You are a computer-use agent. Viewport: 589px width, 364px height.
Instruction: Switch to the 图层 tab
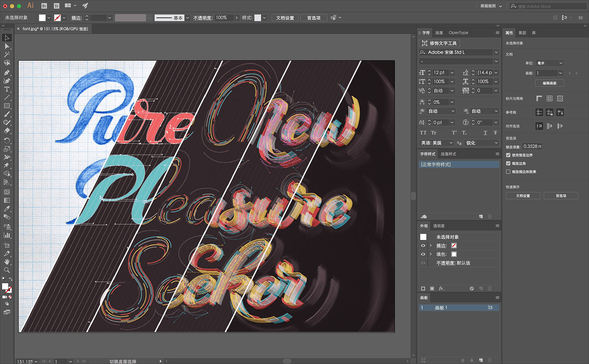[x=522, y=33]
